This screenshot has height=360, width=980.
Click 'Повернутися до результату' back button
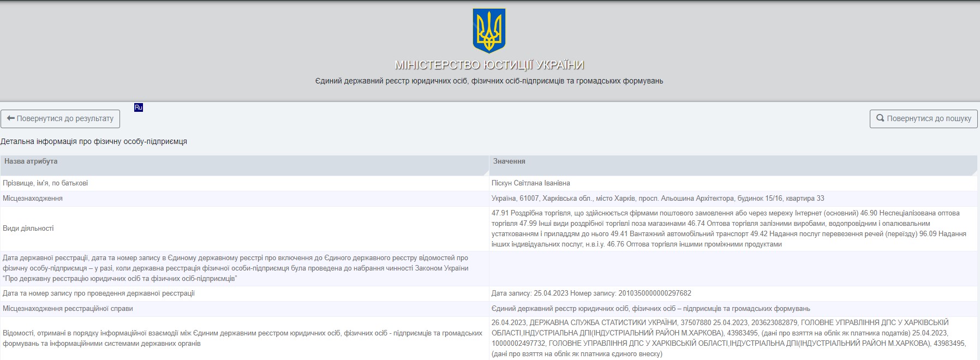point(60,118)
